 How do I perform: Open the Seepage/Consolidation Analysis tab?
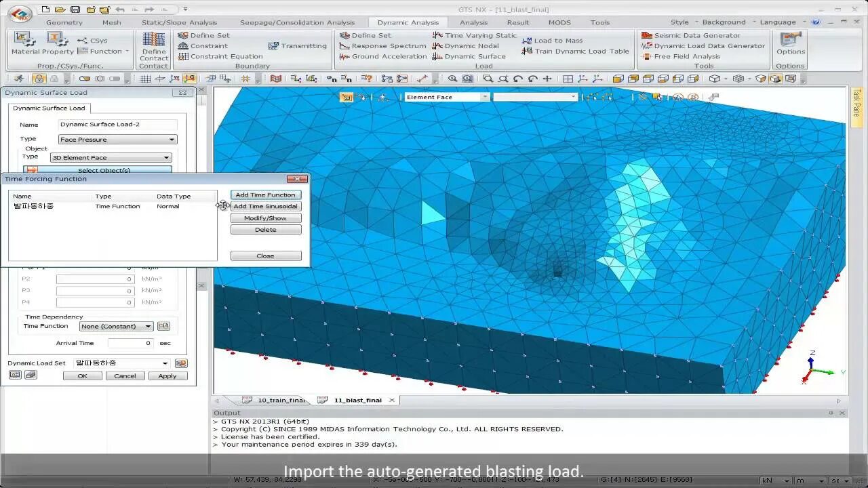[x=298, y=22]
